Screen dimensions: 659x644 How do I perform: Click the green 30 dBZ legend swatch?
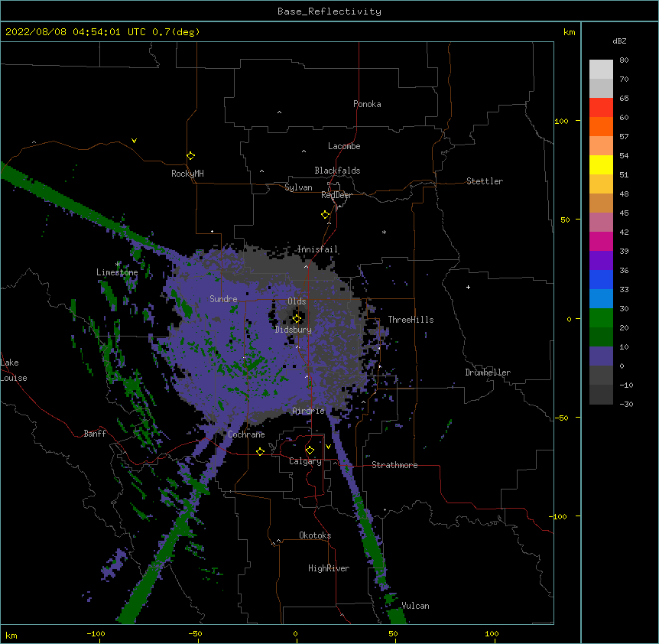[601, 318]
